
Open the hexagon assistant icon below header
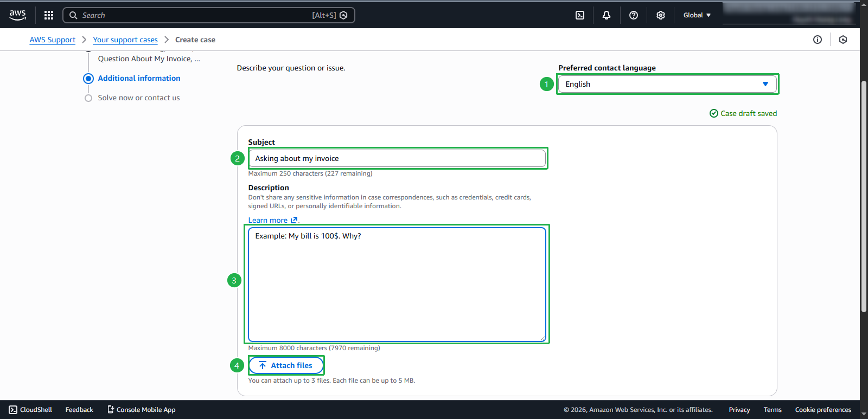pos(843,40)
